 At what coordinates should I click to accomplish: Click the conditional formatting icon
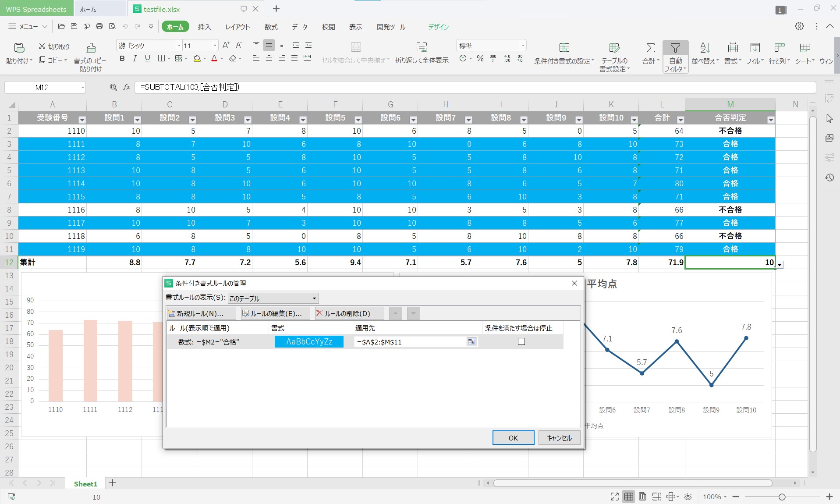point(564,48)
